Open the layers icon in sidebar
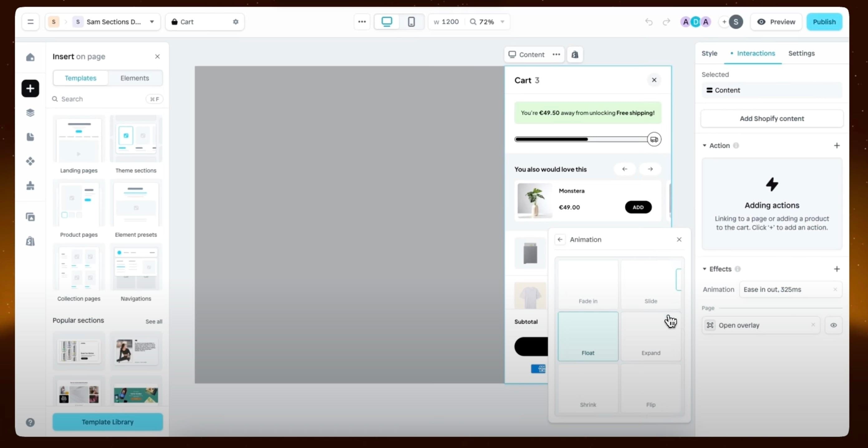This screenshot has height=448, width=868. point(30,113)
